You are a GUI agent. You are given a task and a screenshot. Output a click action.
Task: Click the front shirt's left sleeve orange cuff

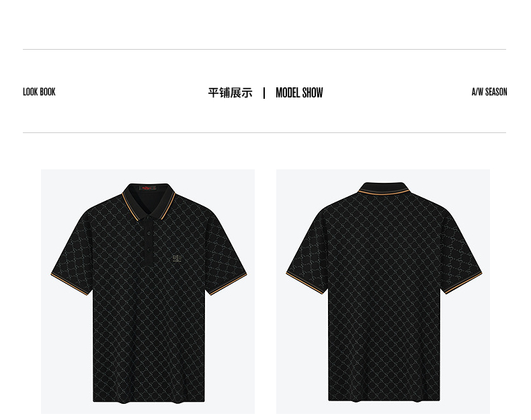click(70, 284)
